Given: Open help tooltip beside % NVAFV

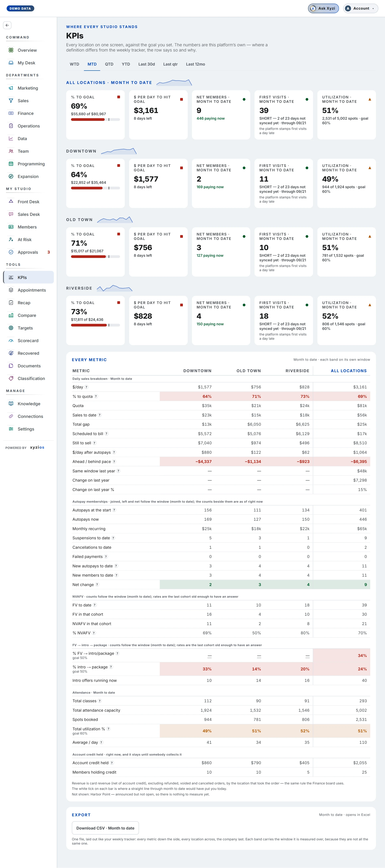Looking at the screenshot, I should click(x=94, y=633).
